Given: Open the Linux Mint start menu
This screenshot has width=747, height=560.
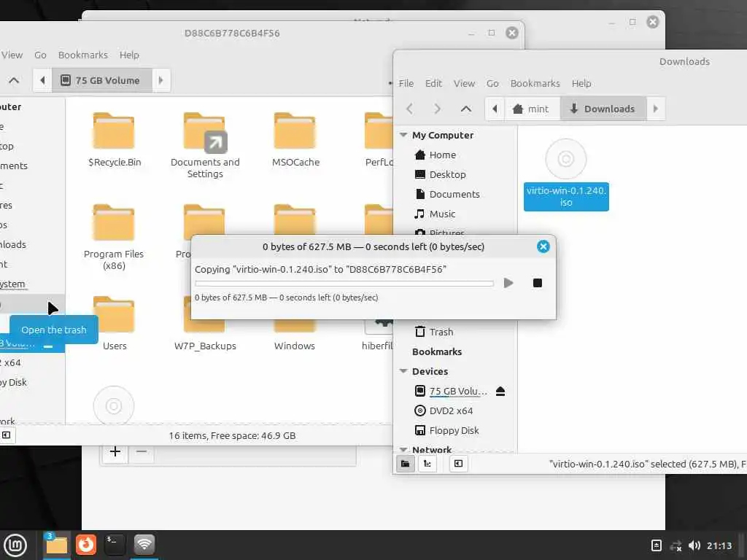Looking at the screenshot, I should [x=15, y=545].
